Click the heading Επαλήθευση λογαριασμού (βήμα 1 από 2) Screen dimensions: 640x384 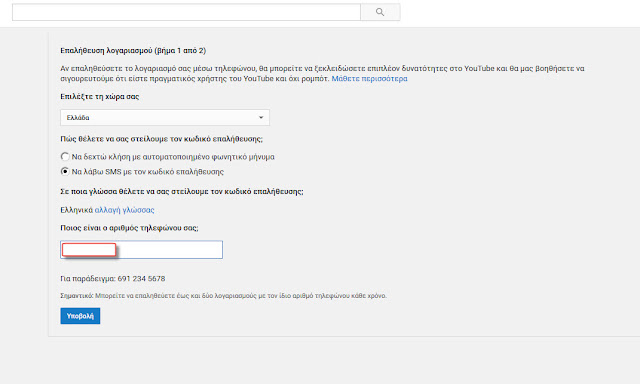coord(133,51)
